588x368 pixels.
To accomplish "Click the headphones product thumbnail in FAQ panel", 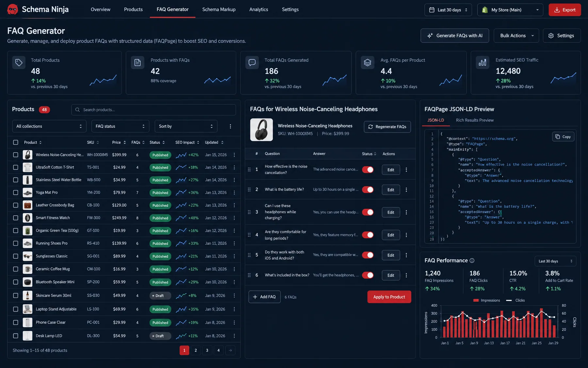I will point(261,130).
